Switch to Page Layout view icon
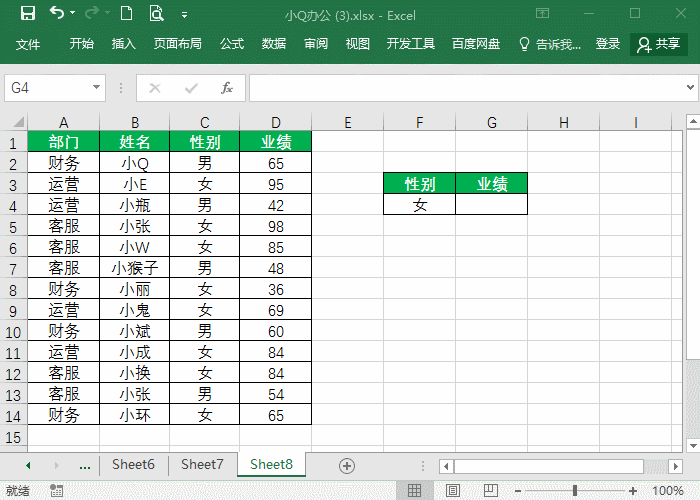This screenshot has width=700, height=500. (452, 490)
